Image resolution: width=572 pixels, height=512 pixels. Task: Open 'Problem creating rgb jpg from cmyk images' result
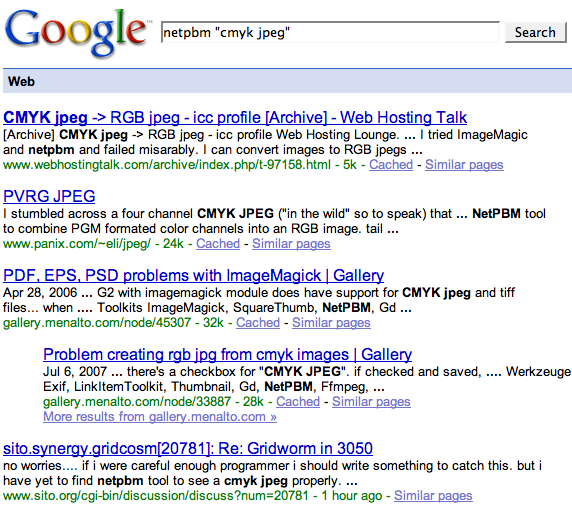pos(228,354)
